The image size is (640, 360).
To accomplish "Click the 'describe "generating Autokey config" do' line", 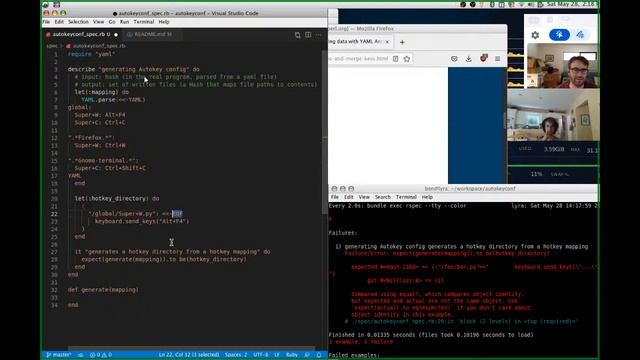I will tap(133, 69).
